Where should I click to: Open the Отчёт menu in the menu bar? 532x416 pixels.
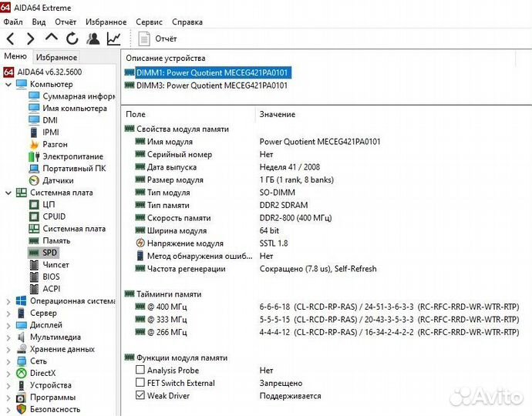(66, 22)
